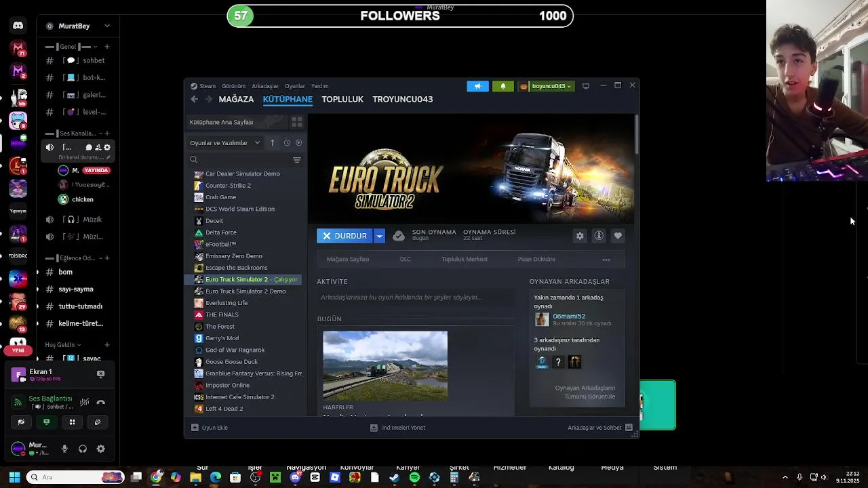Open Discord user settings gear icon

pos(101,449)
